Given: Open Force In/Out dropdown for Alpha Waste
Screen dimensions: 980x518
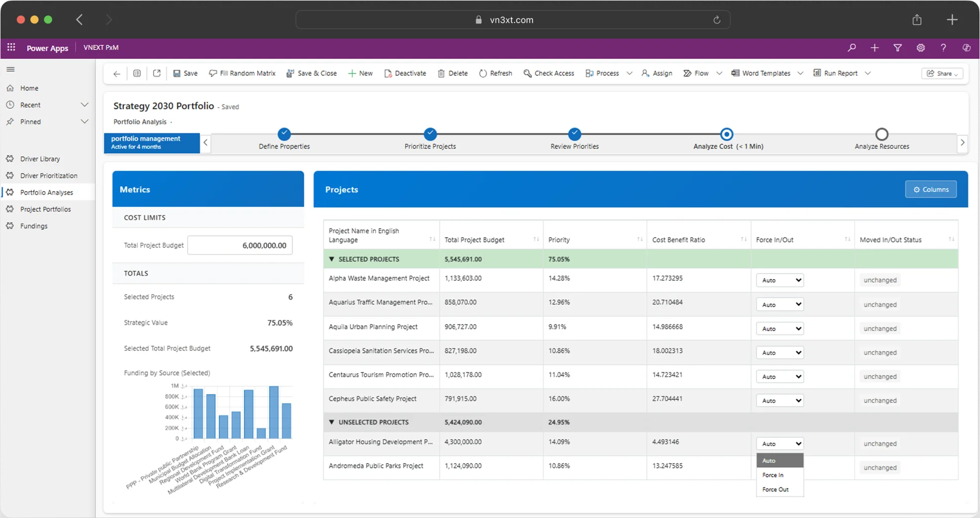Looking at the screenshot, I should pos(780,280).
